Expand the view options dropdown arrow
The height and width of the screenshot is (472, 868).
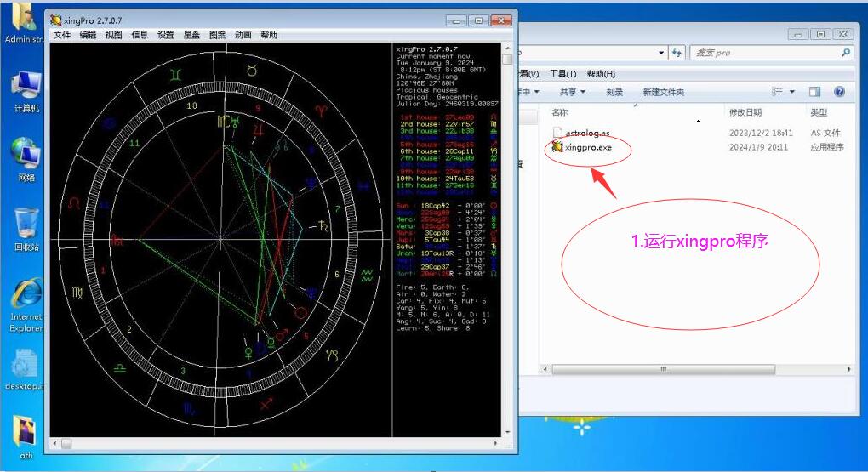792,92
